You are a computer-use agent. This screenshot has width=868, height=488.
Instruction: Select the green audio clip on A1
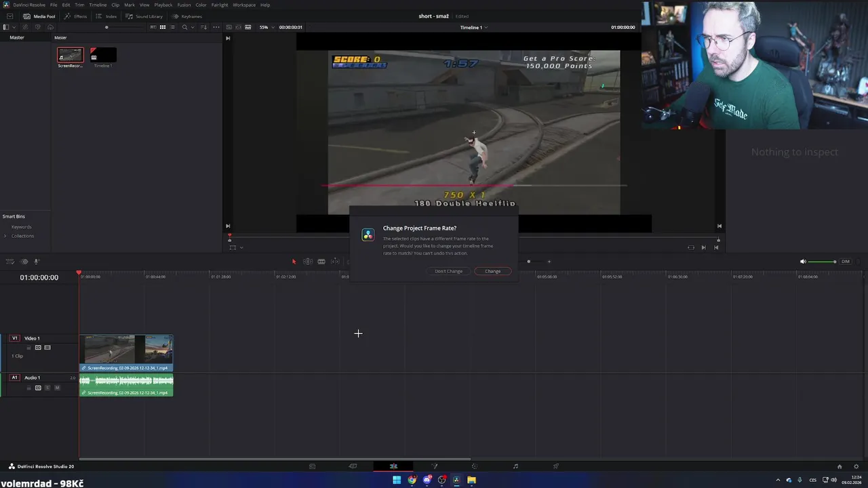[126, 385]
